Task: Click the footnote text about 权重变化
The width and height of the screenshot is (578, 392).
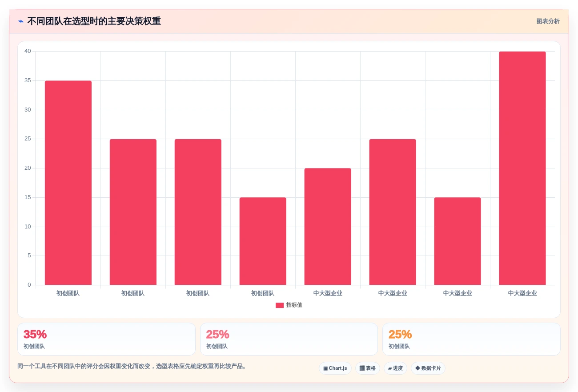Action: 132,366
